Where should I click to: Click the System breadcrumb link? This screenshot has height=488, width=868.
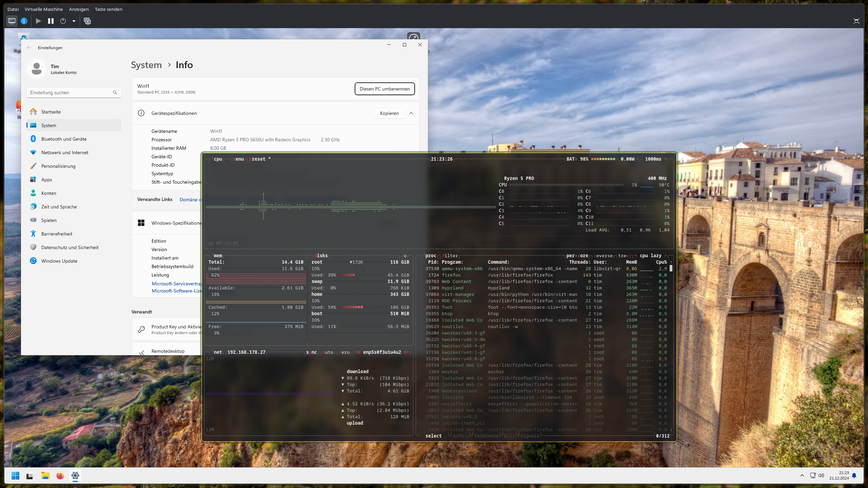click(146, 65)
